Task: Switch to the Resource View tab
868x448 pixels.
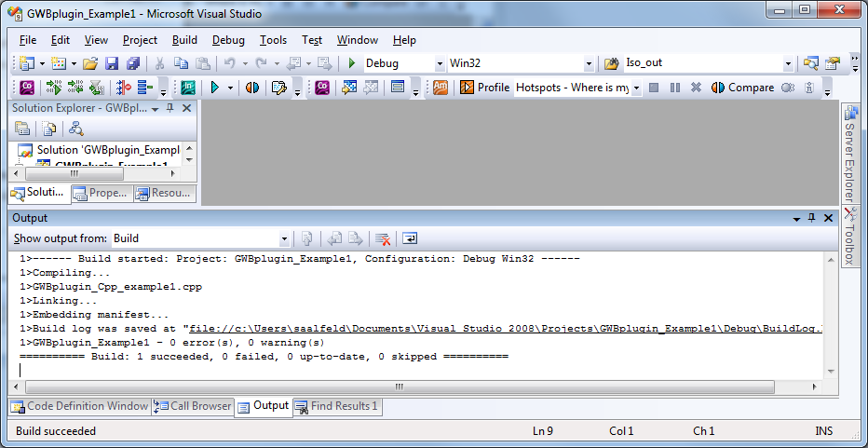Action: tap(166, 193)
